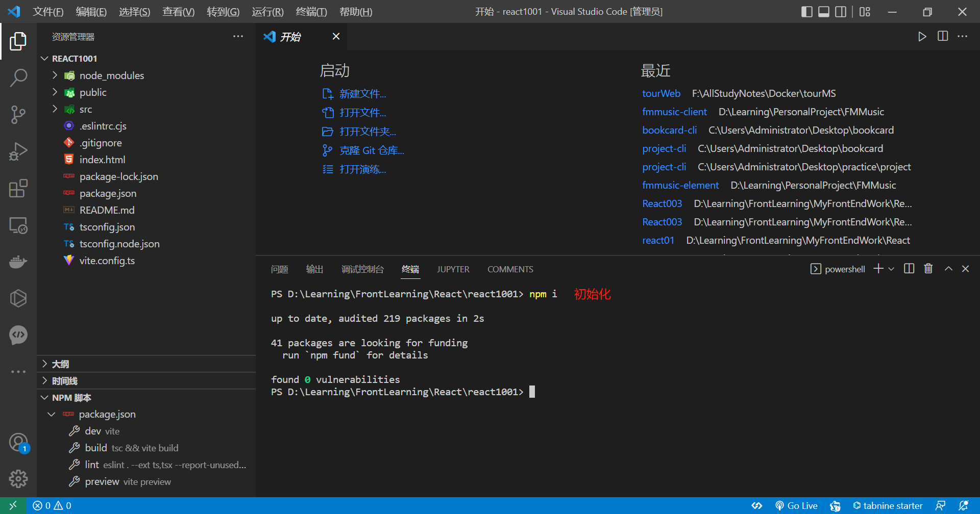Open the Manage settings gear

[18, 479]
